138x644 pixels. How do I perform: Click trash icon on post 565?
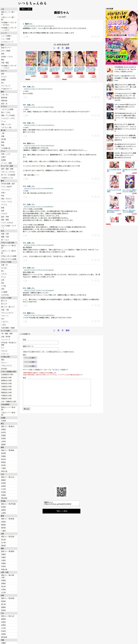95,97
